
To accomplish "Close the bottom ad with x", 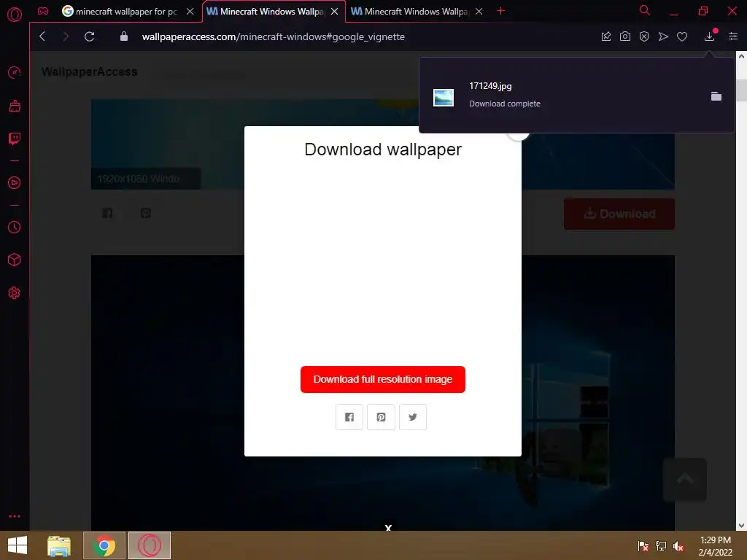I will coord(388,527).
